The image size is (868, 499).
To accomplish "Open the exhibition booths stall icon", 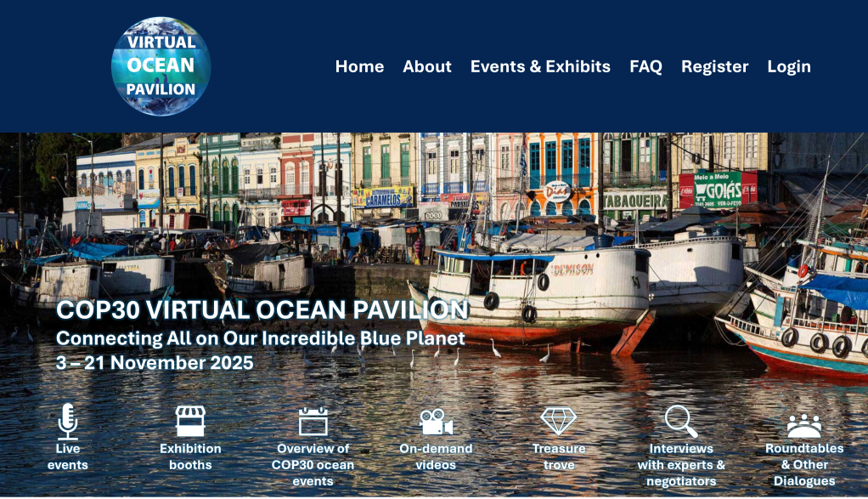I will coord(190,421).
